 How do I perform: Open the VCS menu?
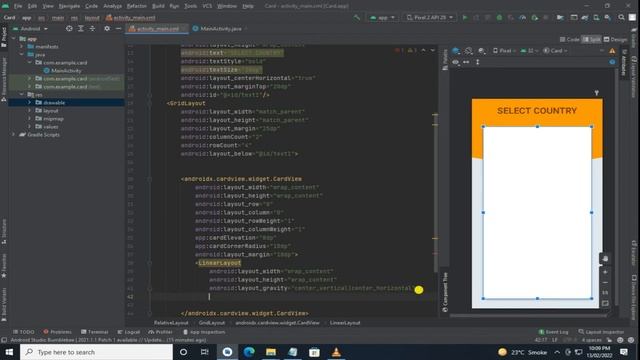pos(207,6)
